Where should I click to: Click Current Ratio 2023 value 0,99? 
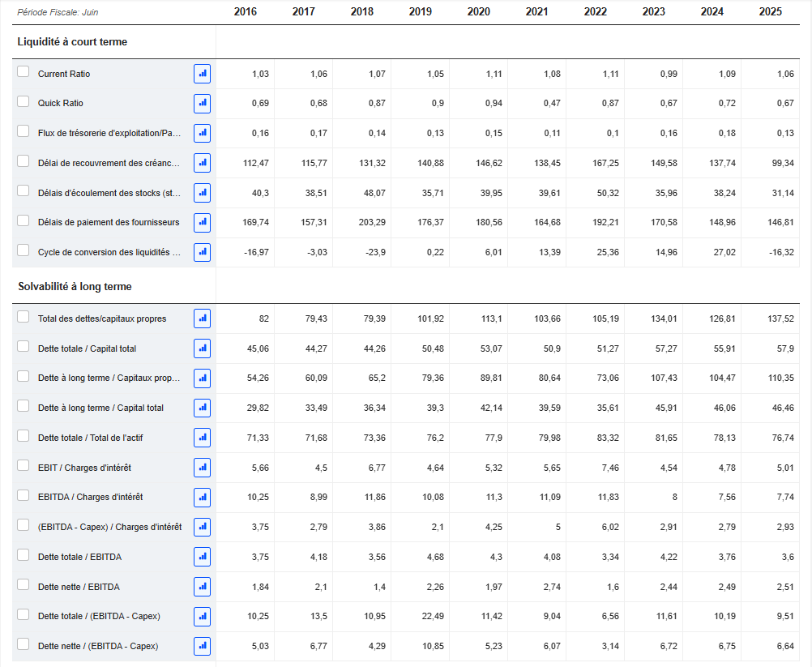pyautogui.click(x=669, y=74)
